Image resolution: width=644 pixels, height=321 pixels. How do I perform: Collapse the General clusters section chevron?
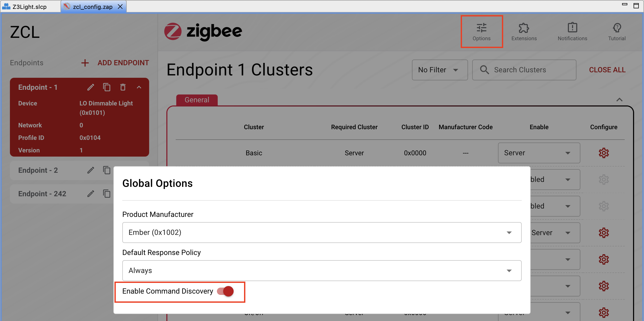click(619, 100)
